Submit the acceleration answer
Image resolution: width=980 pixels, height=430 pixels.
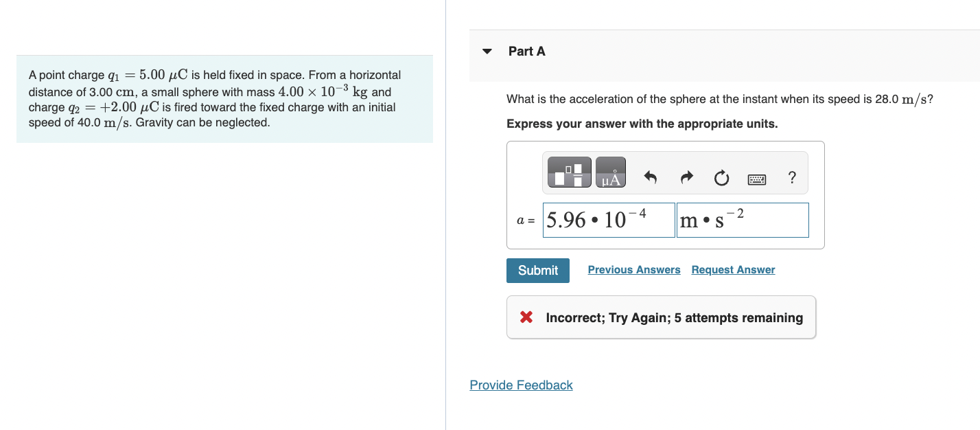pyautogui.click(x=537, y=270)
